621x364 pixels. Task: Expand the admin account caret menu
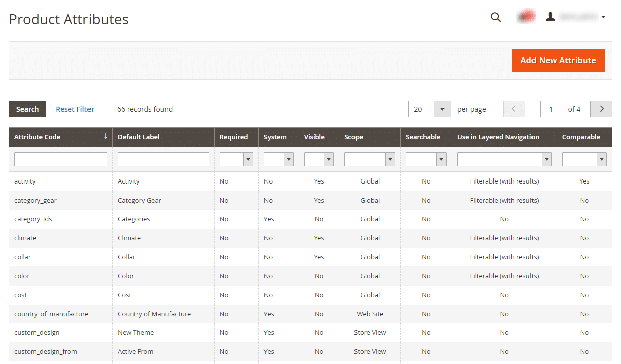(x=603, y=17)
